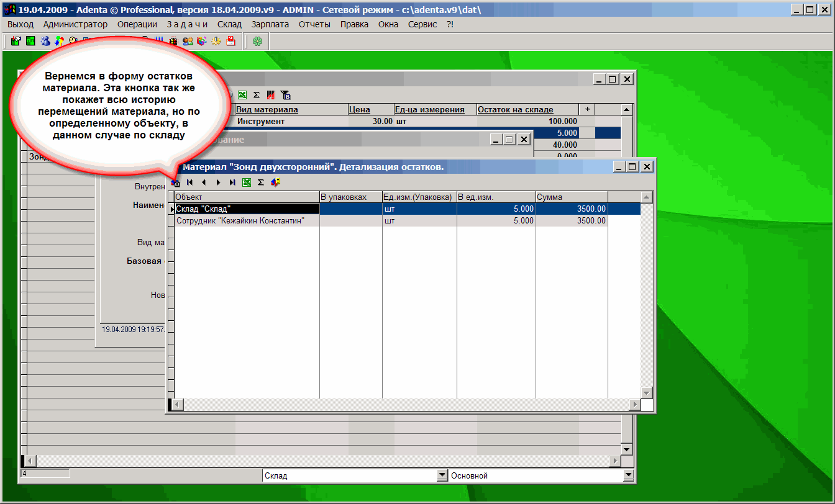Image resolution: width=835 pixels, height=504 pixels.
Task: Click the plus column button in materials grid
Action: click(587, 109)
